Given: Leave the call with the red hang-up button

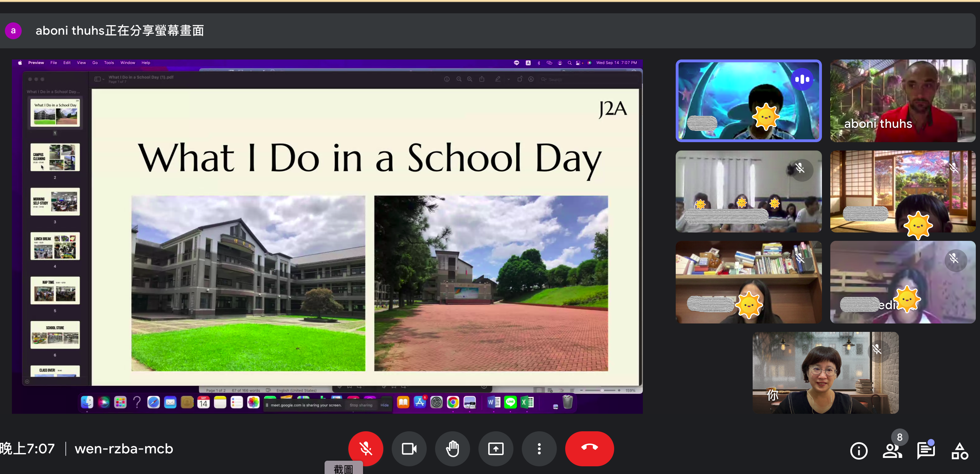Looking at the screenshot, I should [x=589, y=448].
